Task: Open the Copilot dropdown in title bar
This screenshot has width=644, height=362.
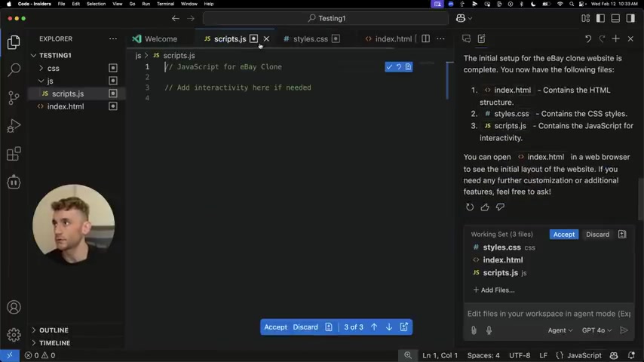Action: [x=464, y=19]
